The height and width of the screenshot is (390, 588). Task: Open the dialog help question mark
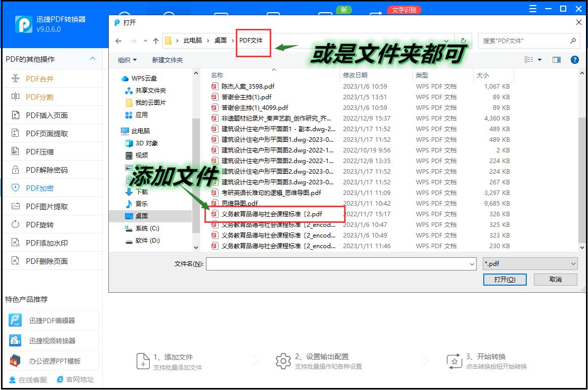point(575,59)
